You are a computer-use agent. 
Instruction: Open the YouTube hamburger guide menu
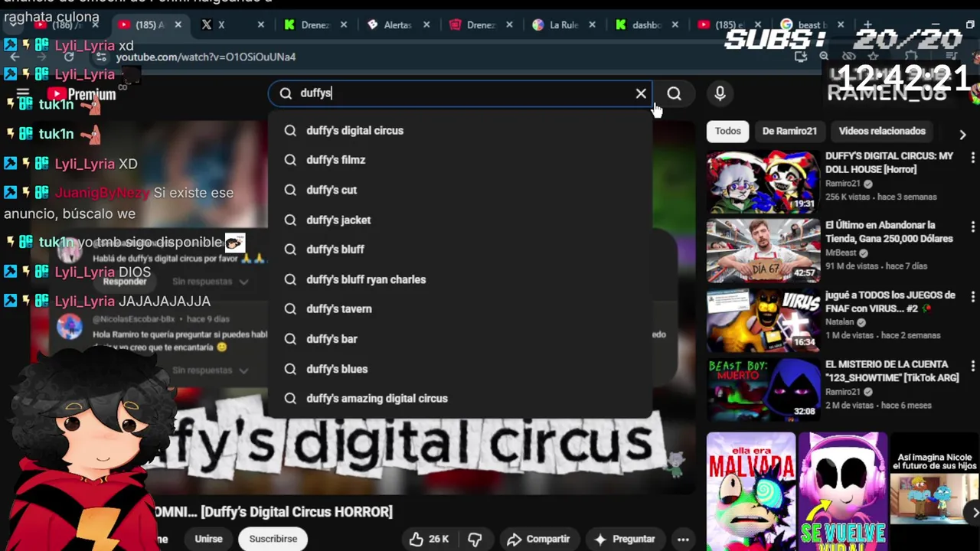(23, 94)
